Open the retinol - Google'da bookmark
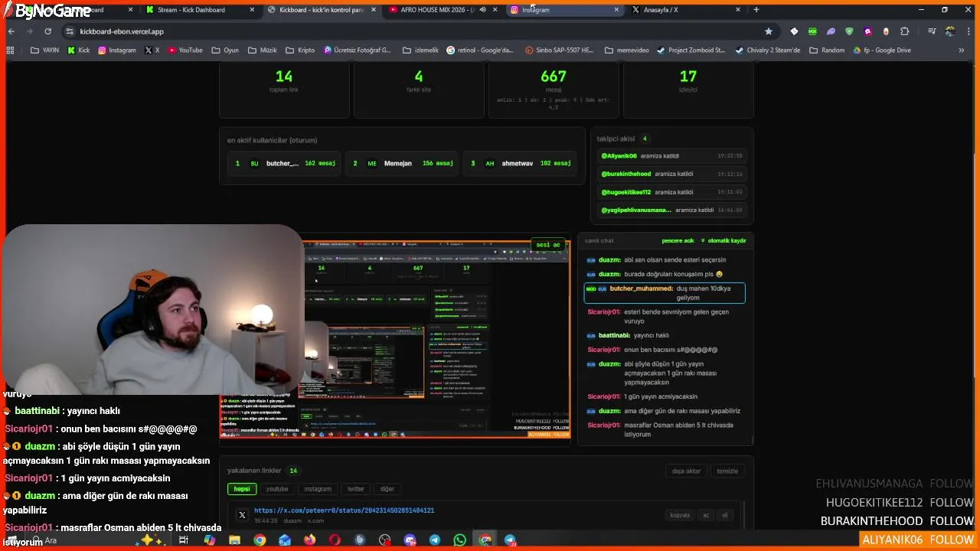 (480, 51)
